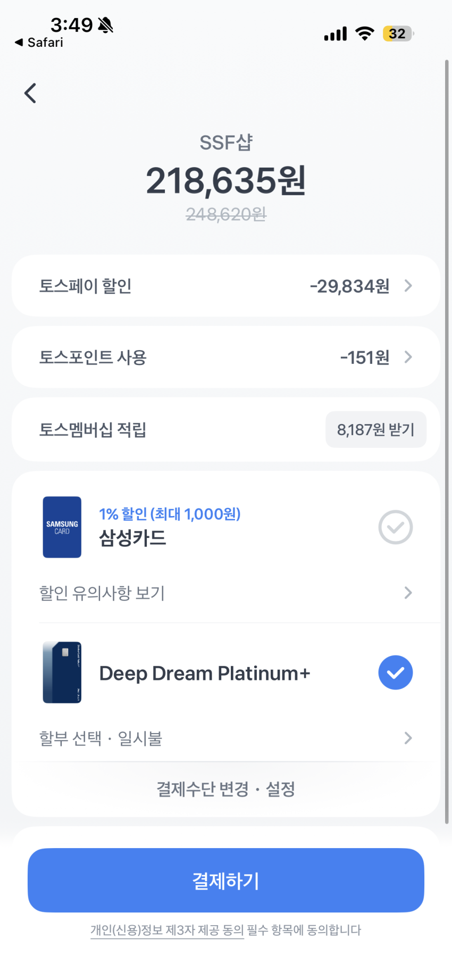Tap the Wi-Fi status icon
Viewport: 452px width, 980px height.
365,34
